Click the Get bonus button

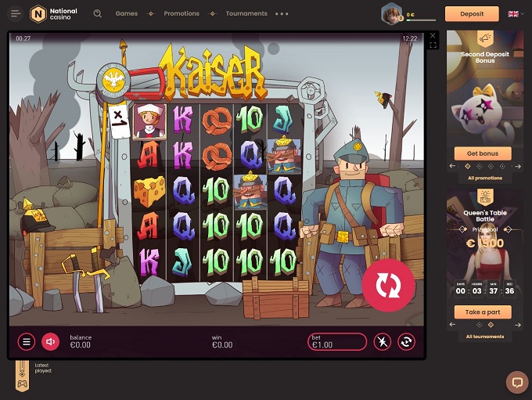(x=483, y=153)
